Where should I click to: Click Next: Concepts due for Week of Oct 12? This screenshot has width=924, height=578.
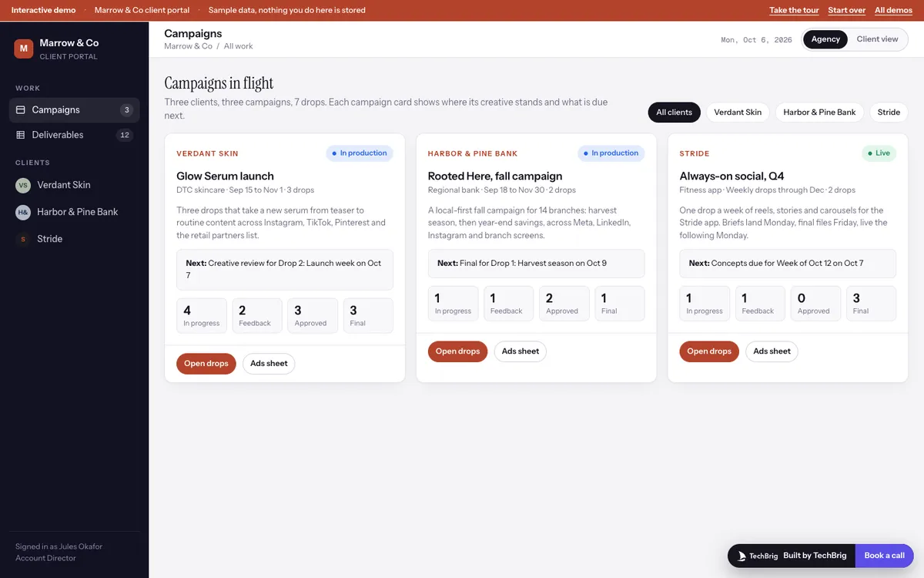coord(788,264)
